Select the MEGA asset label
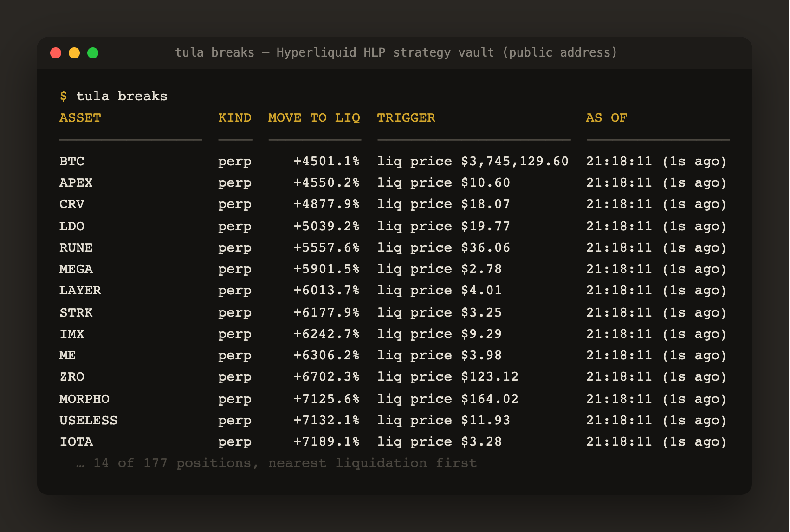Image resolution: width=790 pixels, height=532 pixels. pos(76,269)
